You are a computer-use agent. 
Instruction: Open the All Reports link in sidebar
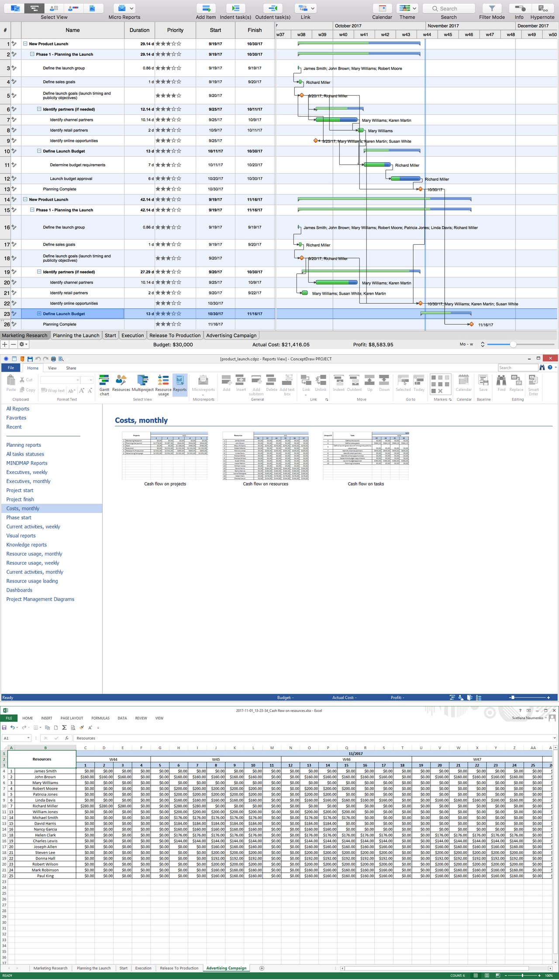[x=18, y=409]
